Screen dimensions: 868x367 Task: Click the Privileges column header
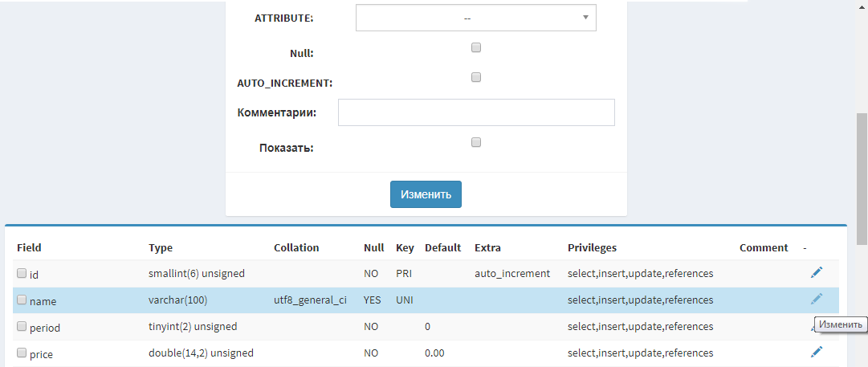click(592, 248)
